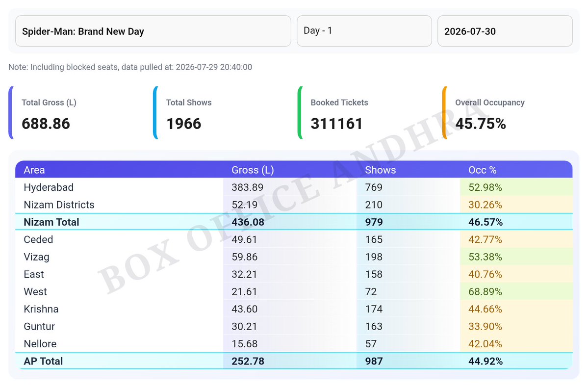
Task: Select the Hyderabad row
Action: coord(294,187)
